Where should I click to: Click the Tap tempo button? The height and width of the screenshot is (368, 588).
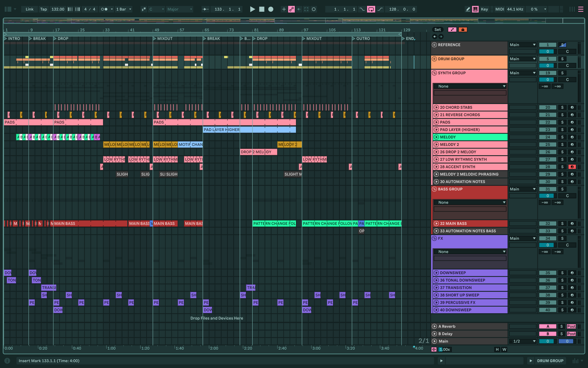(x=43, y=9)
